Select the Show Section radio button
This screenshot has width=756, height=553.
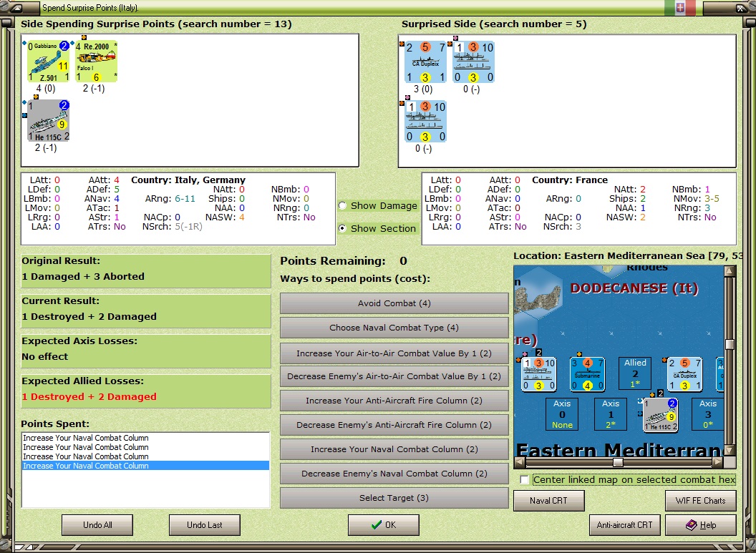[x=342, y=228]
